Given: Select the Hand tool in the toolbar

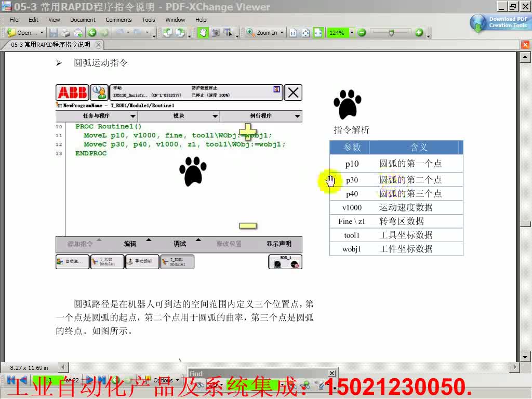Looking at the screenshot, I should [202, 32].
